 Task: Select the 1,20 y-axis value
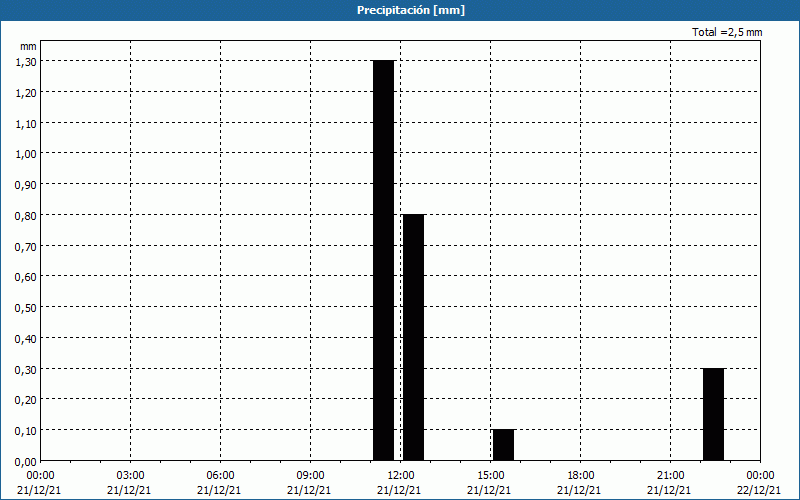26,93
